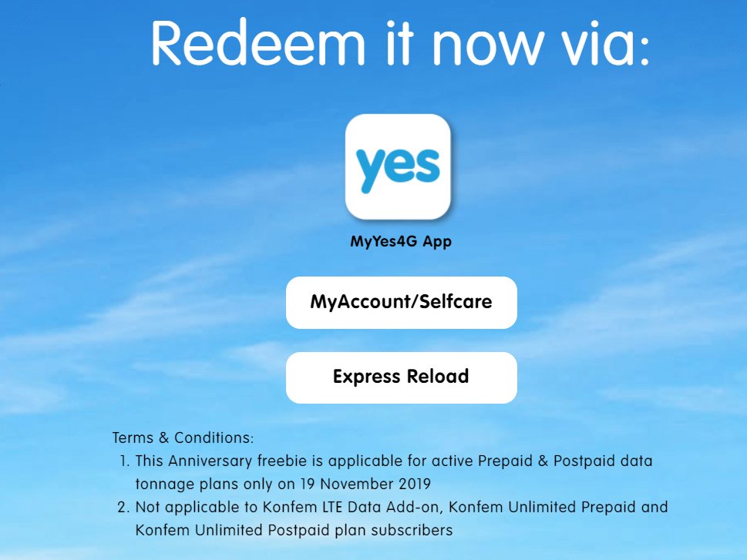Click the Terms & Conditions heading
Viewport: 747px width, 560px height.
click(x=183, y=438)
